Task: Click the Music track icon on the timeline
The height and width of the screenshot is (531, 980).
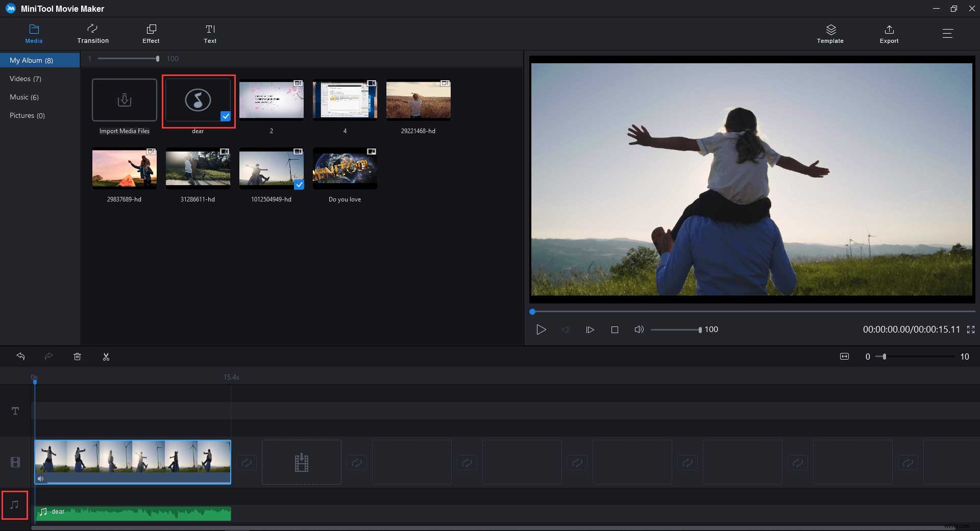Action: point(14,505)
